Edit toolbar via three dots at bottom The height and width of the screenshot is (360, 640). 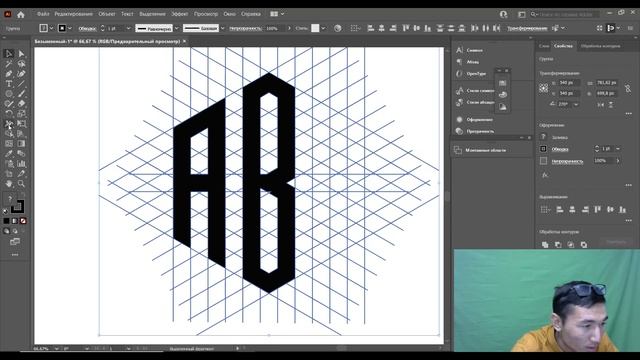[15, 255]
